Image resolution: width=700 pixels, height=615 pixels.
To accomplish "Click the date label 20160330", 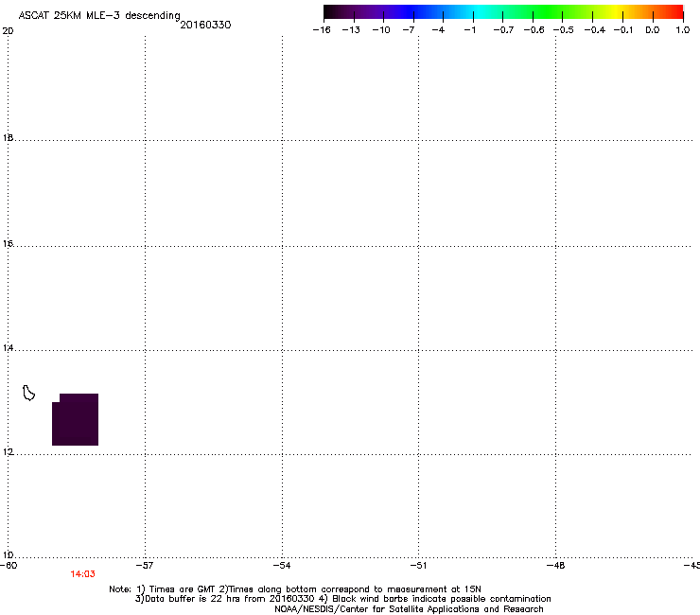I will pyautogui.click(x=205, y=25).
